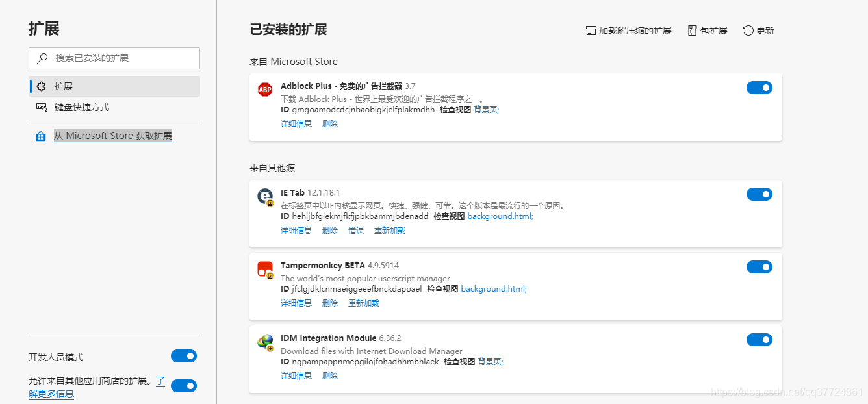Image resolution: width=868 pixels, height=404 pixels.
Task: Click the Adblock Plus extension ID text
Action: [x=363, y=110]
